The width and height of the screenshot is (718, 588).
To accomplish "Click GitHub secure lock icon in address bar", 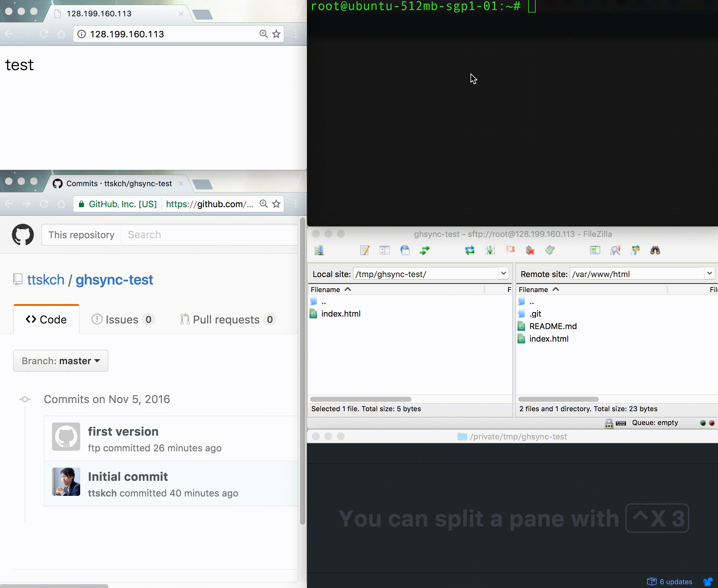I will pyautogui.click(x=81, y=204).
